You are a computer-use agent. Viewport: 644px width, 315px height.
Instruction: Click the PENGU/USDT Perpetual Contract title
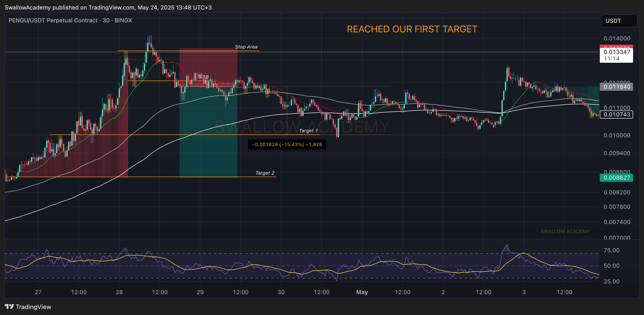tap(70, 20)
